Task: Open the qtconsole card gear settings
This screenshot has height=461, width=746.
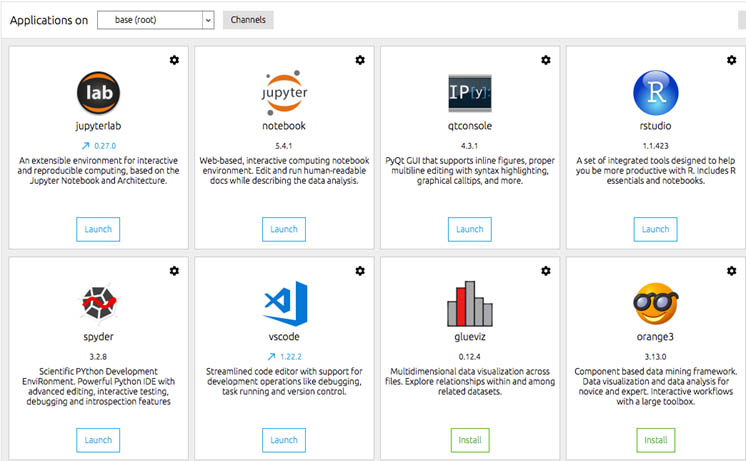Action: pos(546,60)
